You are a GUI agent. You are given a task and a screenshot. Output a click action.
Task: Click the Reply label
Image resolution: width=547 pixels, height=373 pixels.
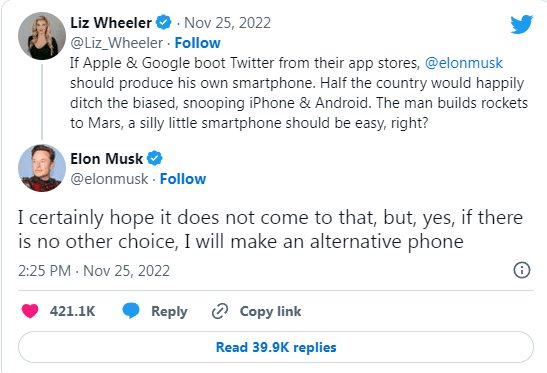pos(169,311)
